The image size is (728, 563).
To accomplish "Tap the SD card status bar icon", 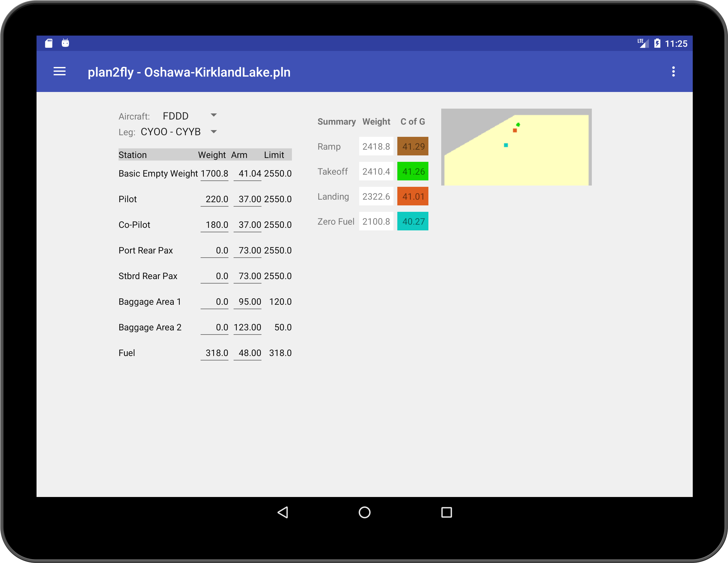I will coord(48,43).
